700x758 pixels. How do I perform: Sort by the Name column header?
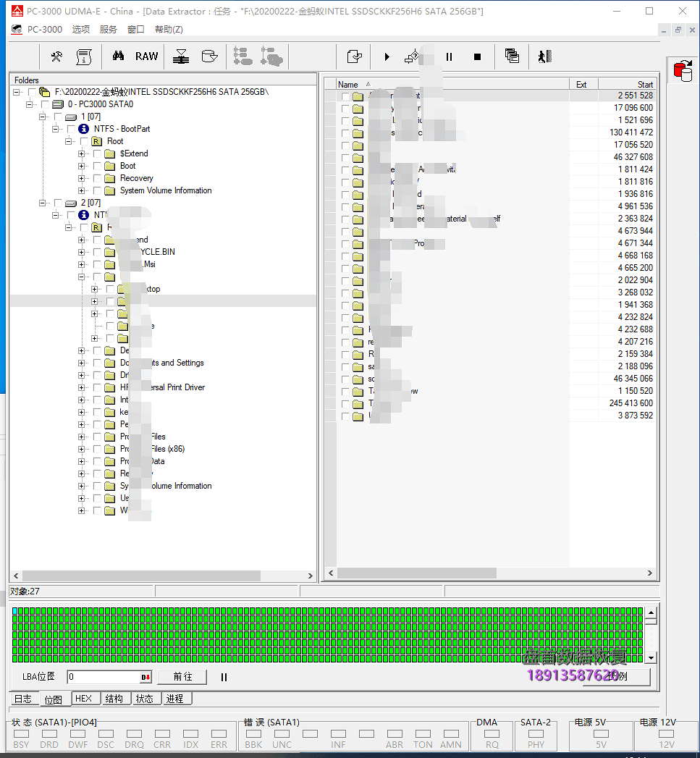452,84
